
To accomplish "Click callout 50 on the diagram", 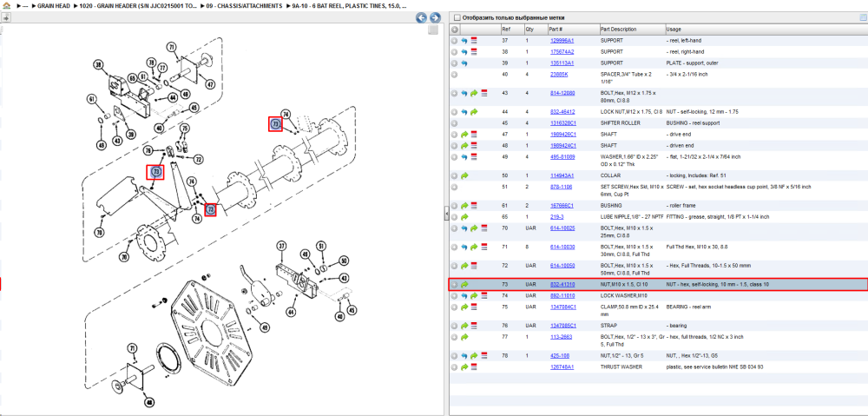I will [344, 260].
